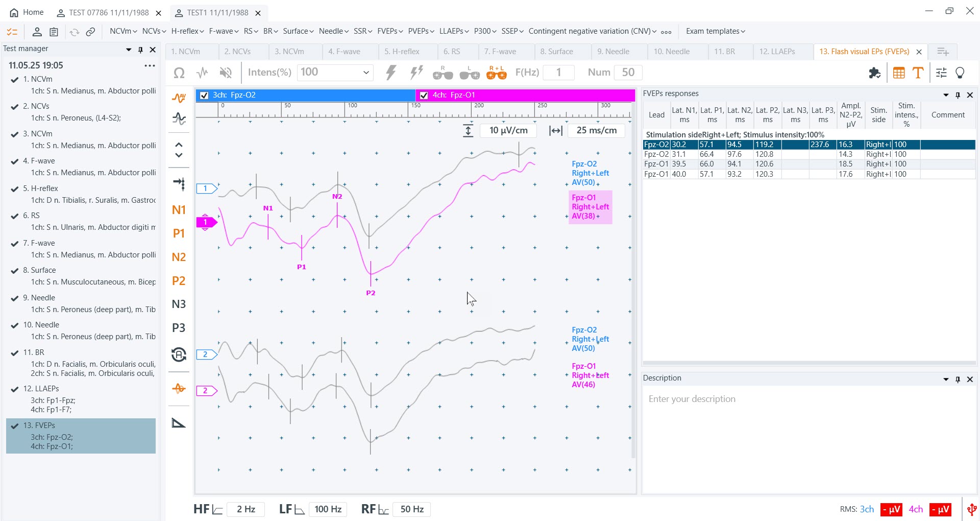Switch to the 12. LLAEPs tab
The image size is (980, 521).
pos(777,52)
